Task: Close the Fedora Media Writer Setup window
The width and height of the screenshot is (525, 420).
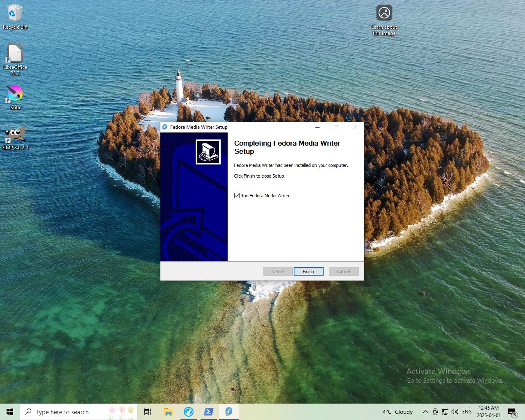Action: pos(355,127)
